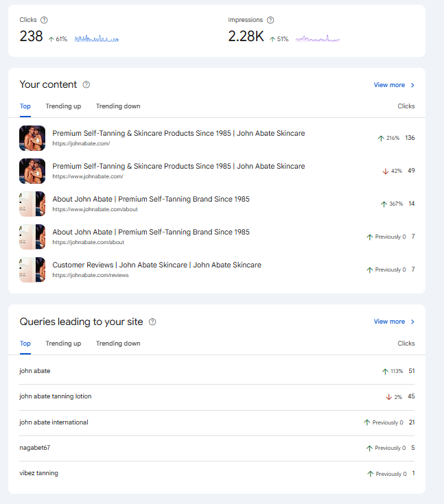Click Clicks column header in Queries section

[406, 344]
